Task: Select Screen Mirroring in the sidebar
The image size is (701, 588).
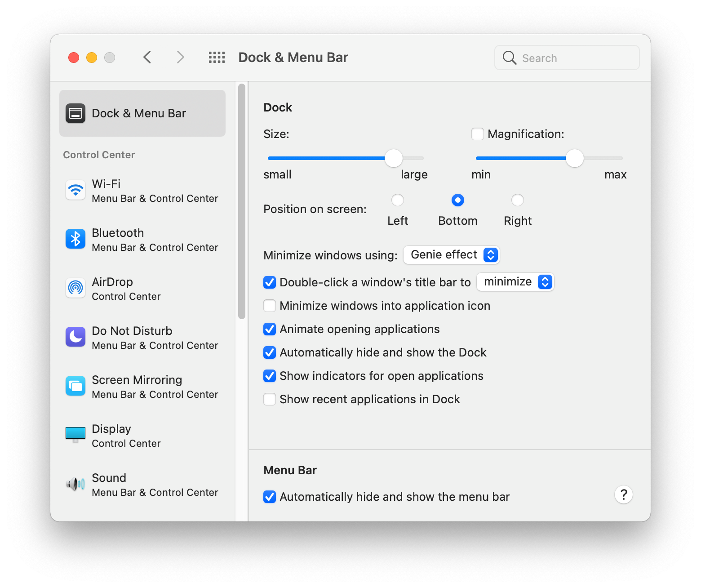Action: coord(142,387)
